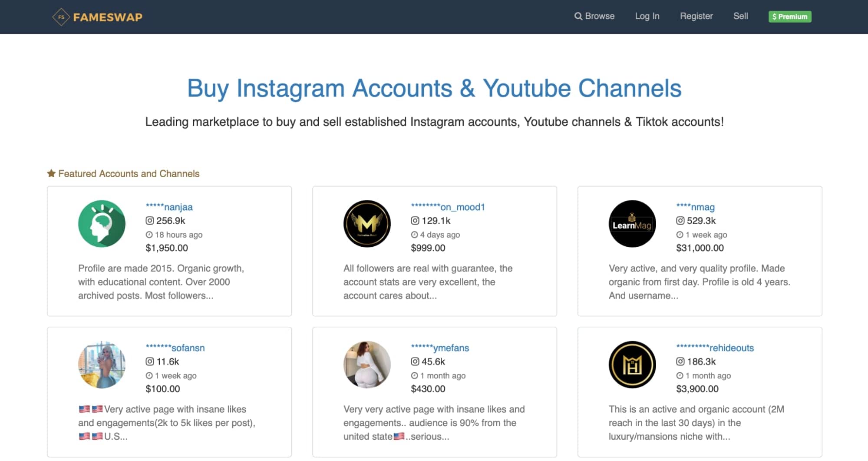Open the Log In page
This screenshot has width=868, height=461.
(647, 16)
